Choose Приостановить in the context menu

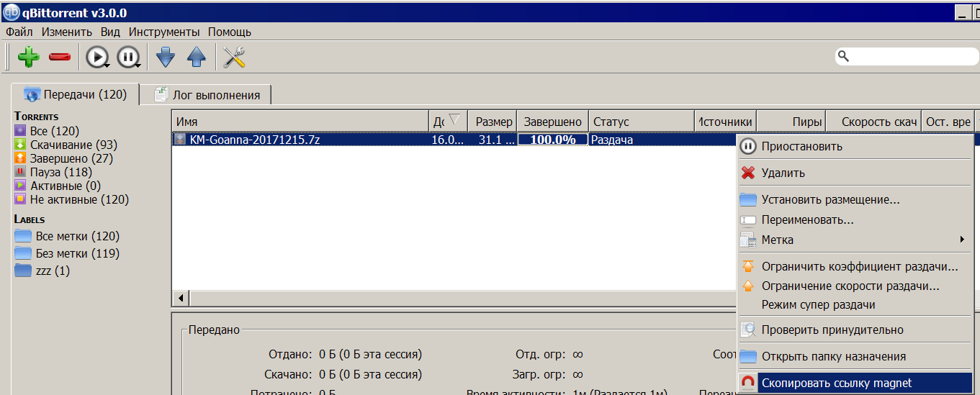(x=855, y=146)
